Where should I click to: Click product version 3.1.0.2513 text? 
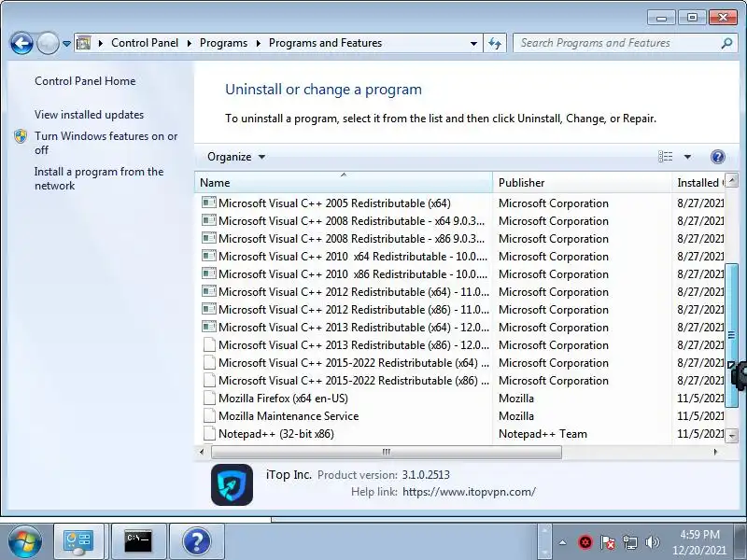426,475
